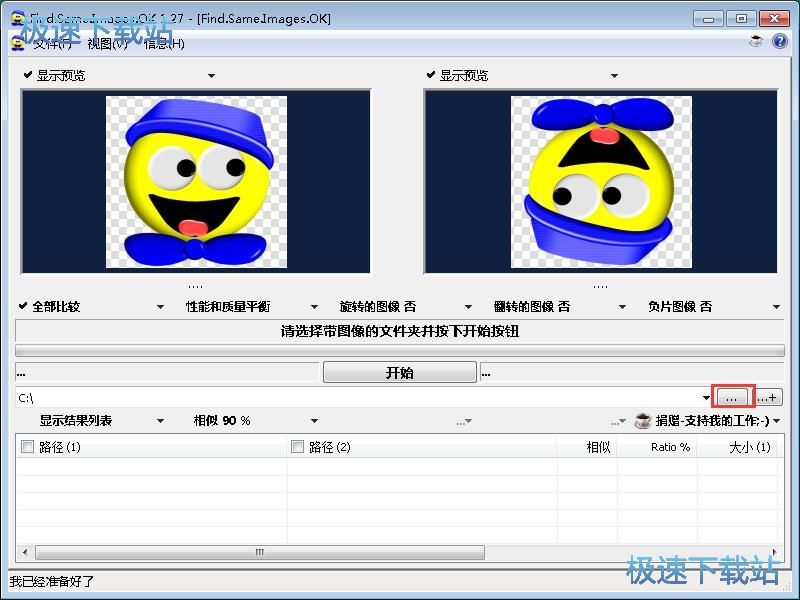Screen dimensions: 800x600
Task: Click the app icon in the title bar
Action: [18, 18]
